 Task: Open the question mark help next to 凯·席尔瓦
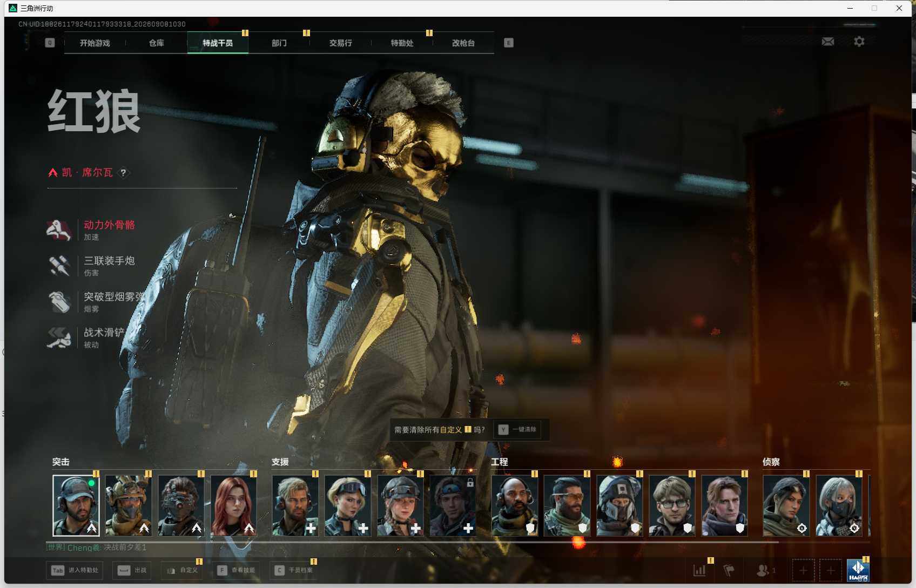(123, 173)
